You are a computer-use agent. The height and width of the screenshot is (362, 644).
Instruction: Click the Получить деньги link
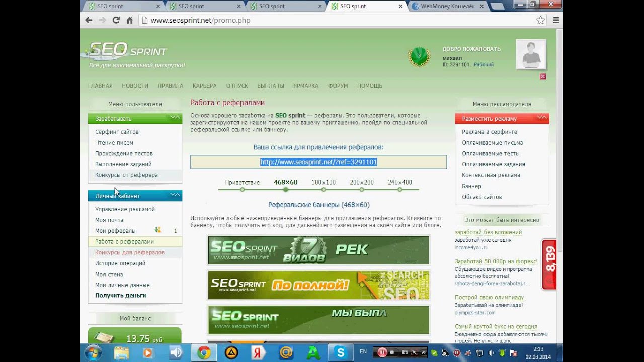121,296
